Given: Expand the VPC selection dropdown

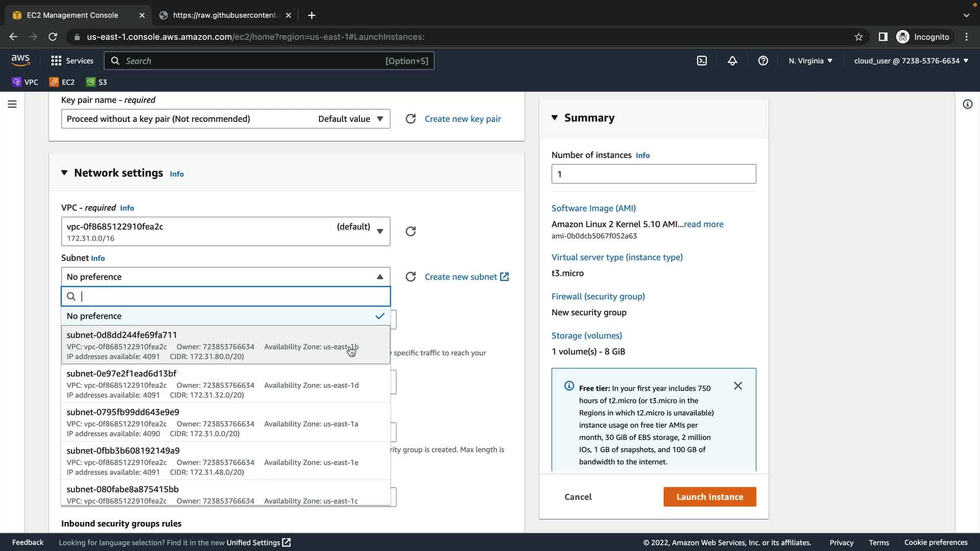Looking at the screenshot, I should pos(225,232).
